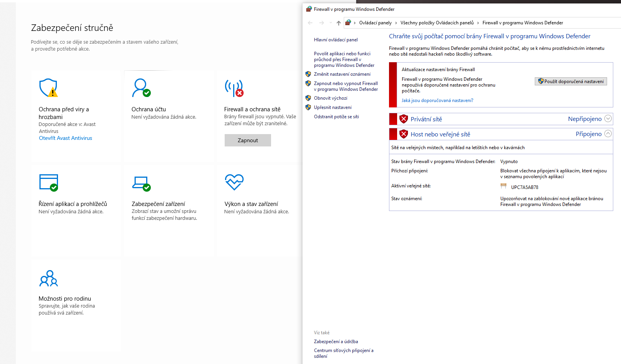This screenshot has width=621, height=364.
Task: Go forward in Firewall control panel window
Action: (x=321, y=23)
